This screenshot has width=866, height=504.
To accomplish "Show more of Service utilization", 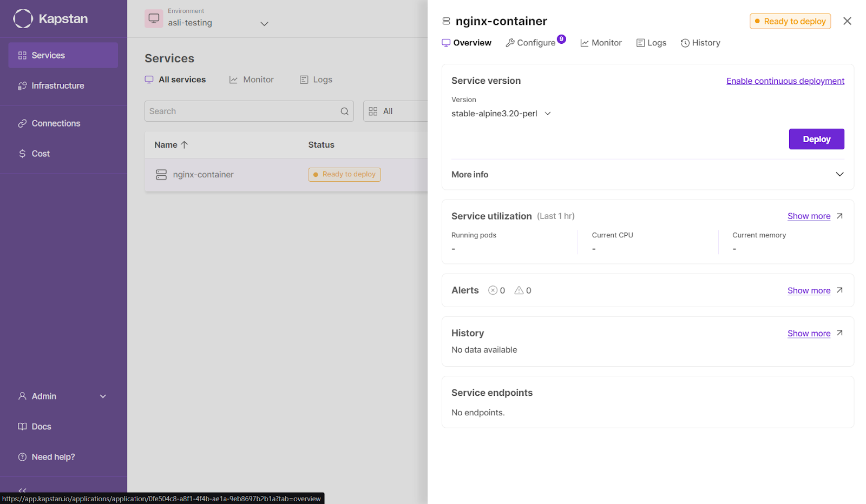I will point(809,216).
